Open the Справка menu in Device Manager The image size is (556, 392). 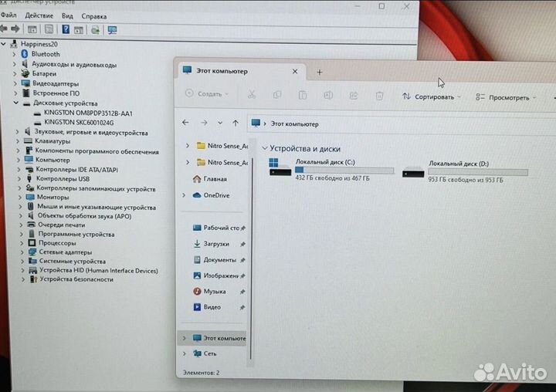point(94,16)
